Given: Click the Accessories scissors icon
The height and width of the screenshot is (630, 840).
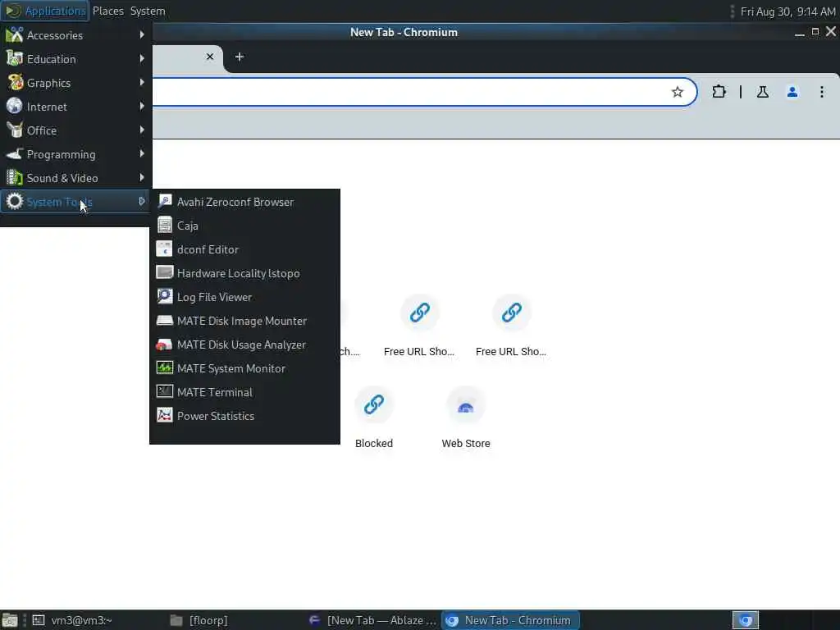Looking at the screenshot, I should click(15, 34).
